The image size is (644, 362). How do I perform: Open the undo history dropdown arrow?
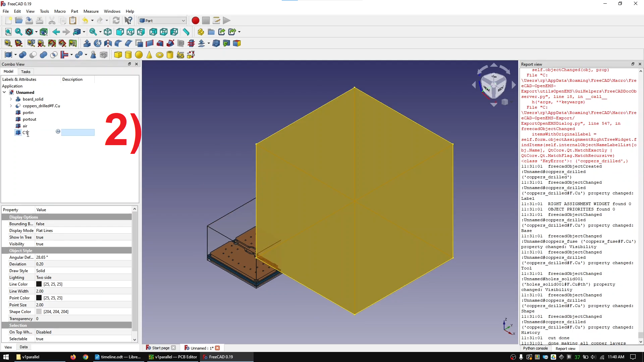click(x=92, y=20)
